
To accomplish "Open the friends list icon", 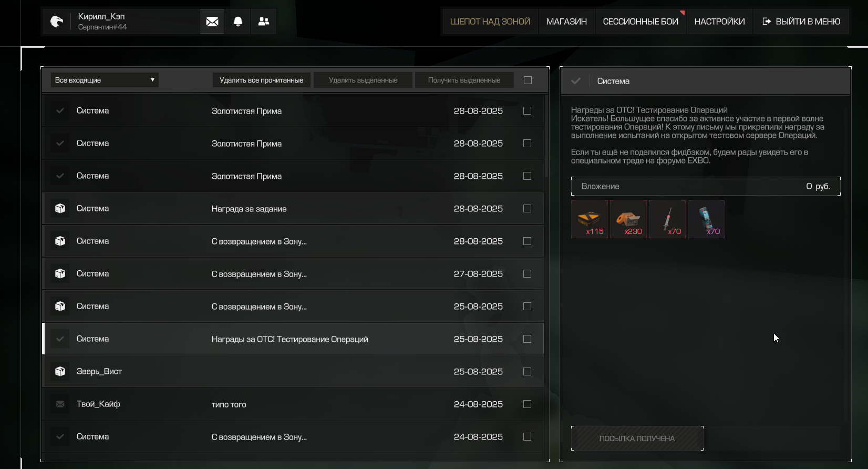I will (264, 22).
